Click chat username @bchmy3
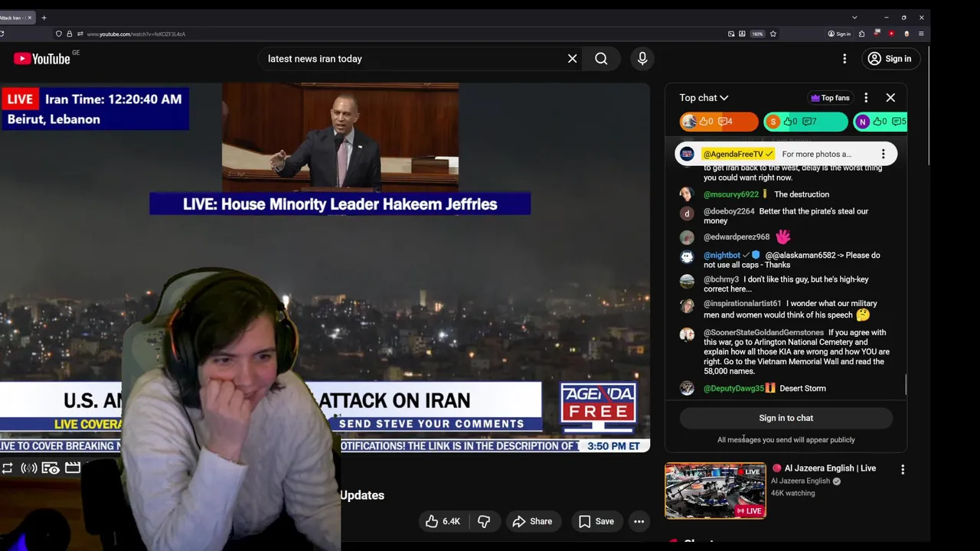 (x=721, y=279)
